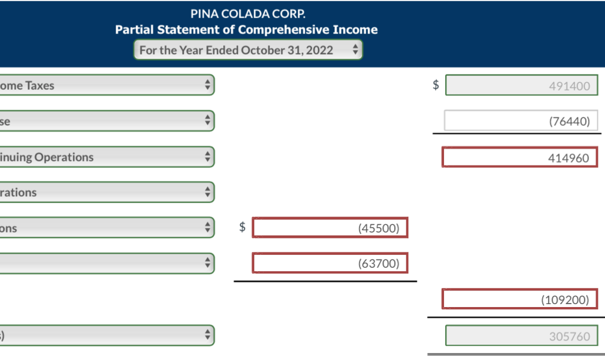Click the (45500) value box
Screen dimensions: 605x364
pos(330,228)
